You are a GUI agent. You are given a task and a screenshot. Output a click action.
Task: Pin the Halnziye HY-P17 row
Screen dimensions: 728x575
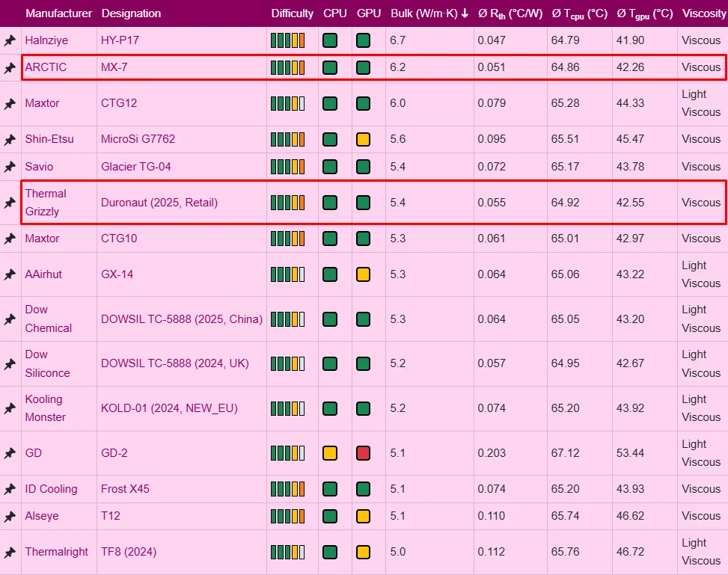coord(10,40)
